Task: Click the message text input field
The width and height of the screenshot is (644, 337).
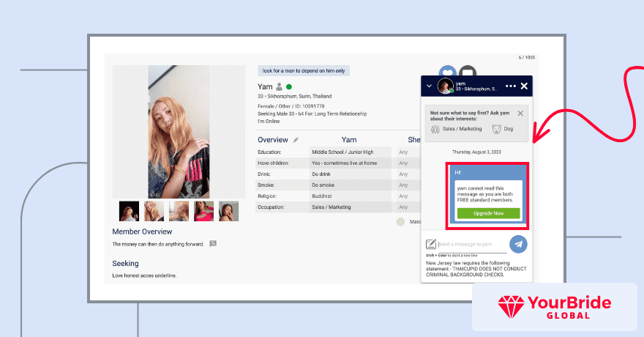Action: coord(472,245)
